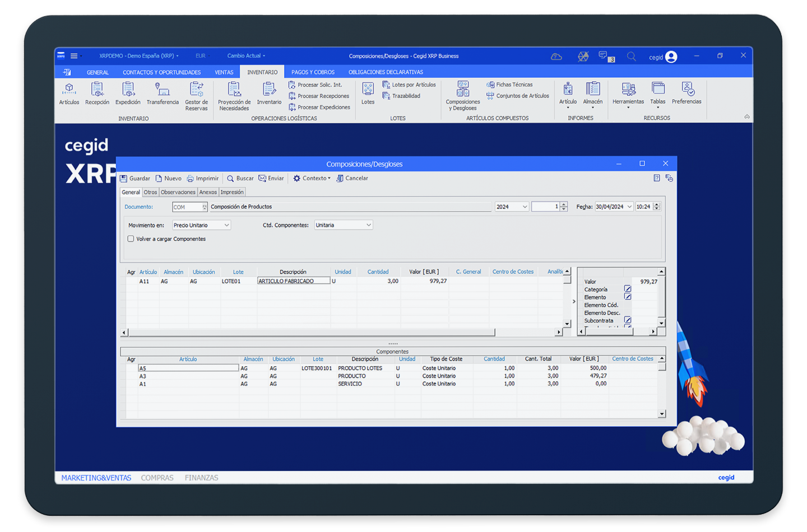Screen dimensions: 807x532
Task: Click the Cancelar button
Action: coord(352,179)
